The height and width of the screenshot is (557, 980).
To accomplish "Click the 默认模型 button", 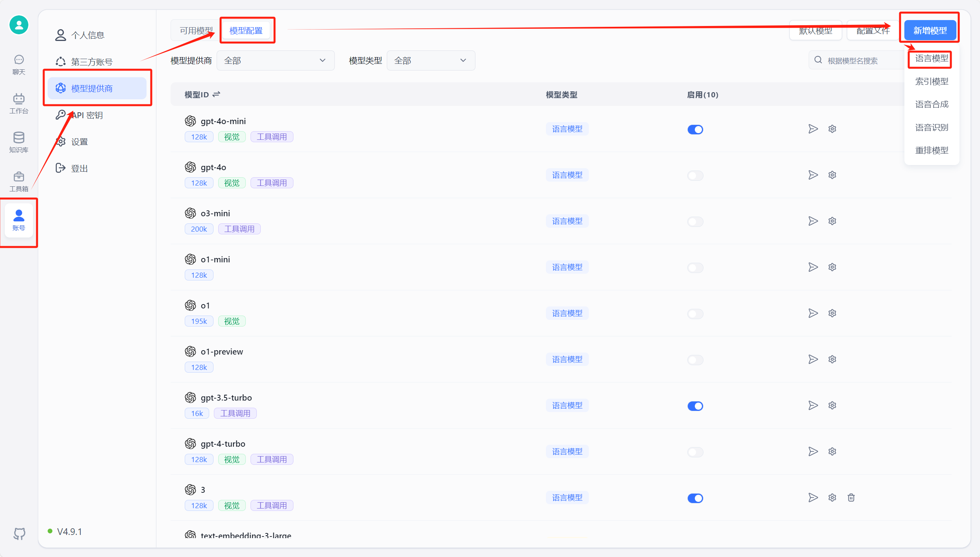I will (815, 31).
